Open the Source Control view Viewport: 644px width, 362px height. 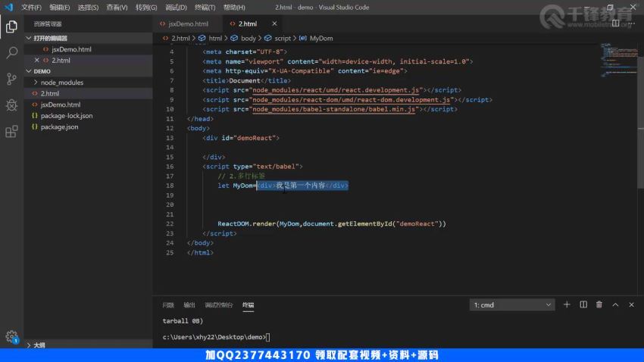click(x=11, y=79)
